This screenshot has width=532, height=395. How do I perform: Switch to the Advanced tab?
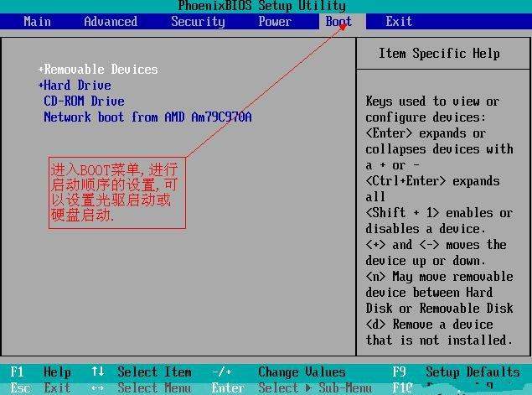point(111,22)
